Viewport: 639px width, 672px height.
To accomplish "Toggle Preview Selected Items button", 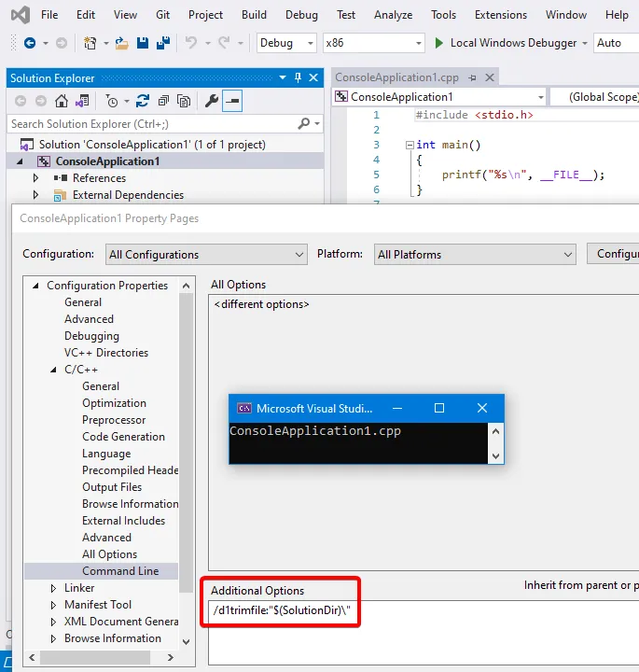I will 232,101.
